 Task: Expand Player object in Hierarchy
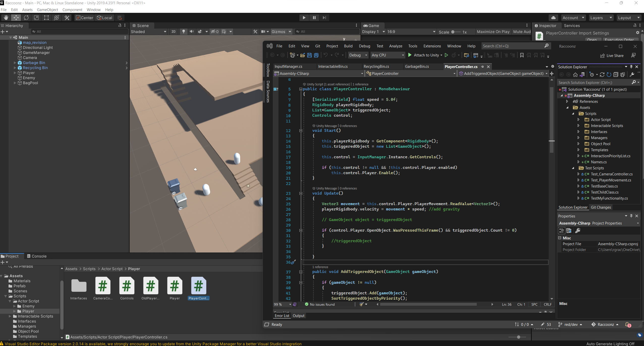pos(15,73)
